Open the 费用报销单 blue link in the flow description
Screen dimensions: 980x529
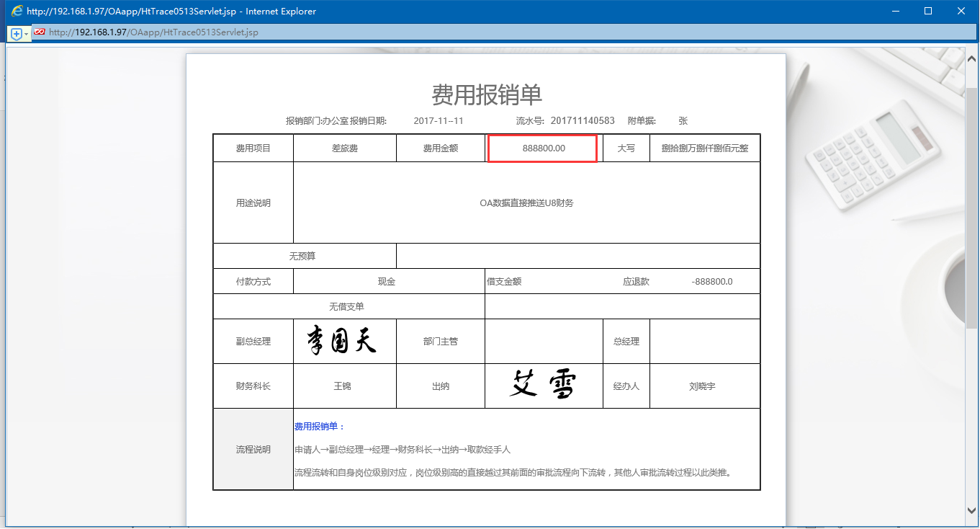click(x=315, y=426)
